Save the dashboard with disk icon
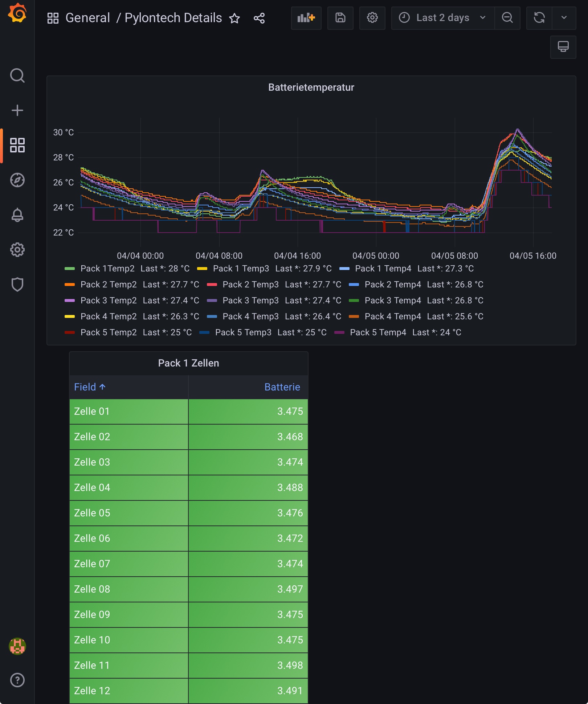The image size is (588, 704). 340,18
